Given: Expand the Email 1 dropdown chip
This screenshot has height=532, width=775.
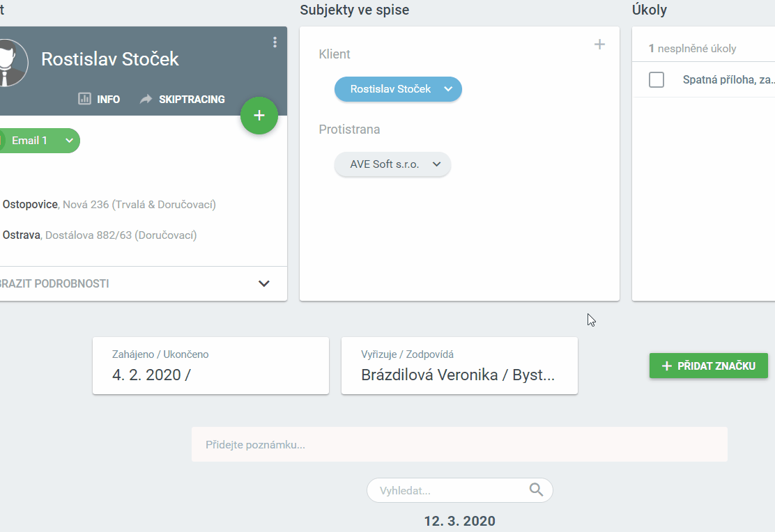Looking at the screenshot, I should 69,141.
